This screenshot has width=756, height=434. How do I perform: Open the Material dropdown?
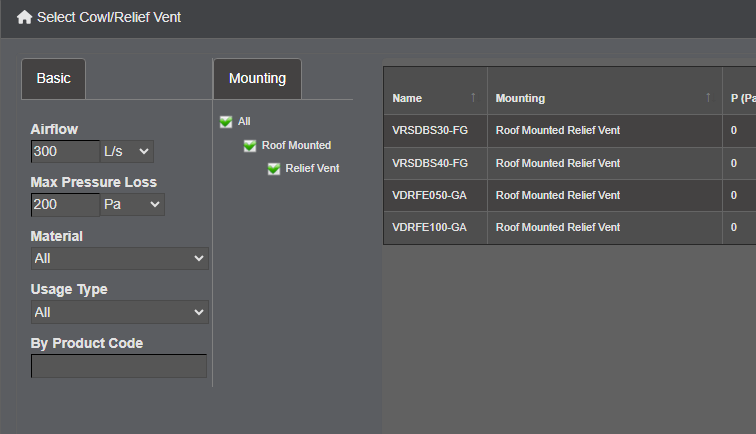pos(120,258)
